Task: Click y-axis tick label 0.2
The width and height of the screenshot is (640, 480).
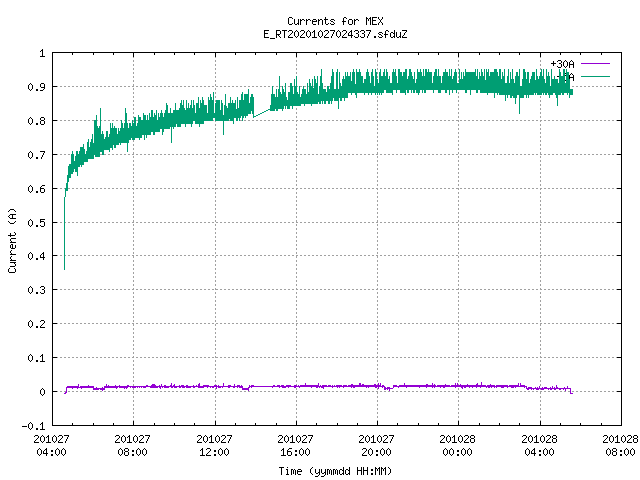Action: 36,324
